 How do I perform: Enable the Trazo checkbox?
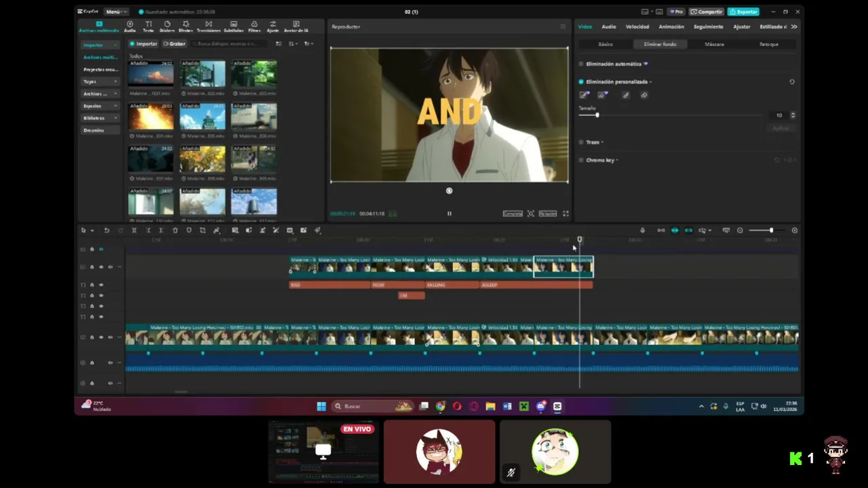[581, 142]
